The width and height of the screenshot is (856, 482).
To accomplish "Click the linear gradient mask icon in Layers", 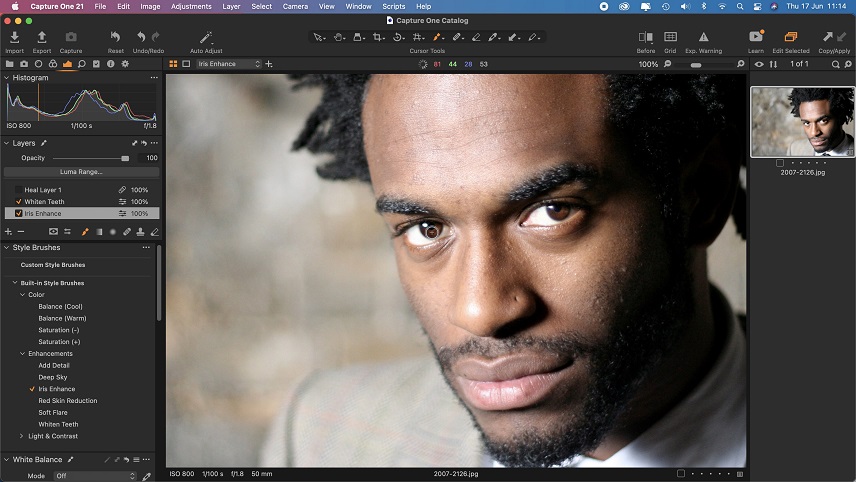I will tap(99, 232).
